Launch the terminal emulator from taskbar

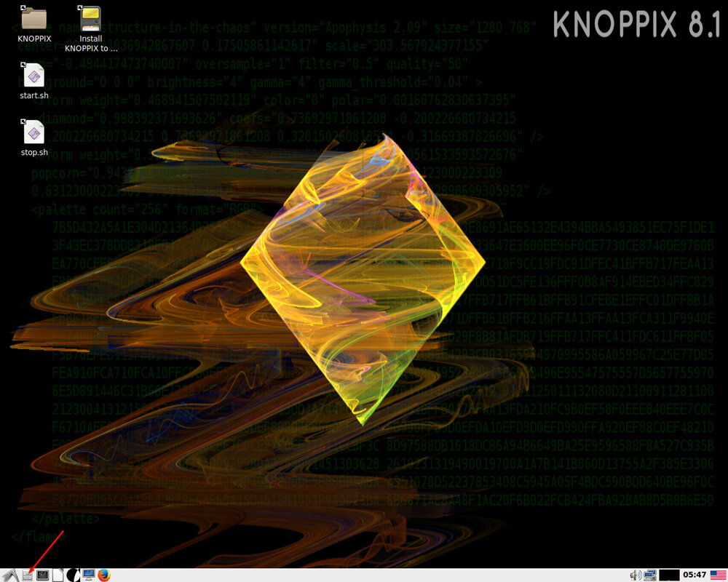(43, 575)
